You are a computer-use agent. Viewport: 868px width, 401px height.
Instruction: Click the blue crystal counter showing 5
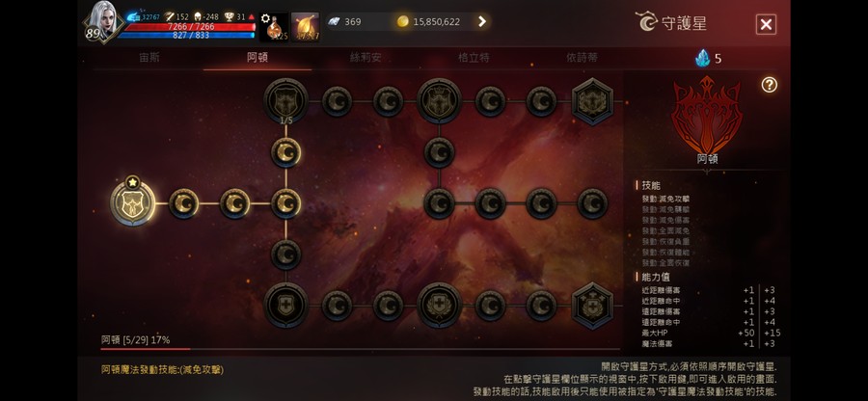click(709, 58)
